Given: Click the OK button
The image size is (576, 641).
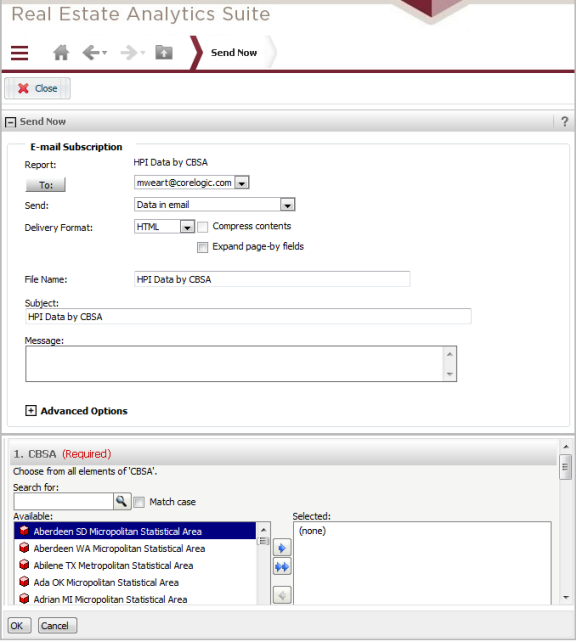Looking at the screenshot, I should 18,625.
